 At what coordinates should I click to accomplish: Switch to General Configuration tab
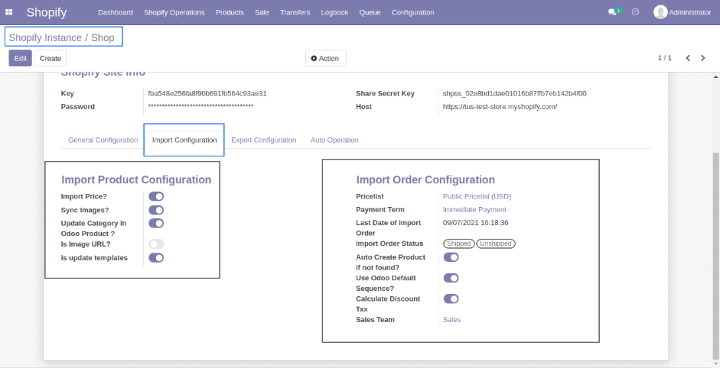(103, 140)
